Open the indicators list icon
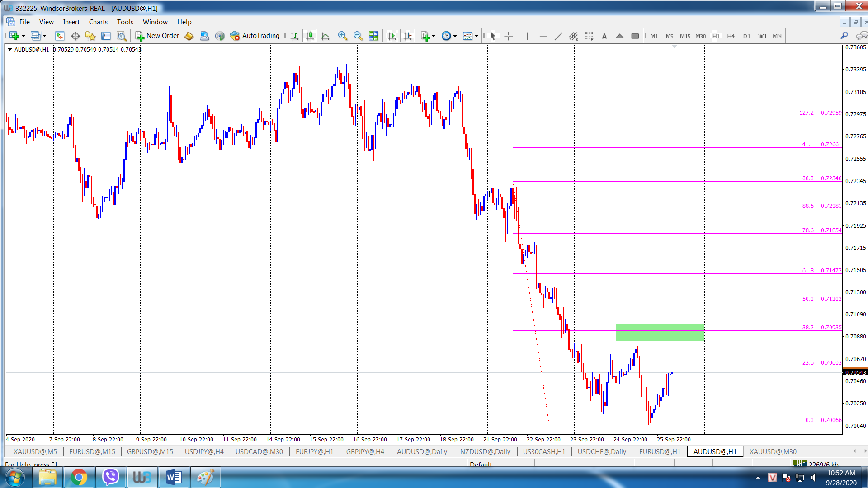Viewport: 868px width, 488px height. 425,36
